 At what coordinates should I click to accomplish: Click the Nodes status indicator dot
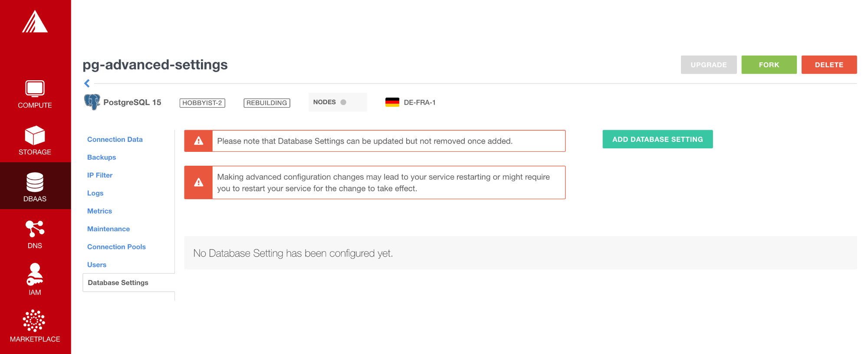(x=343, y=102)
